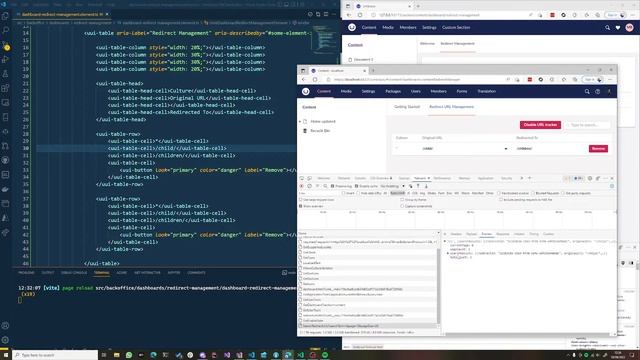Open Source Control view with badge
This screenshot has width=640, height=360.
[5, 46]
